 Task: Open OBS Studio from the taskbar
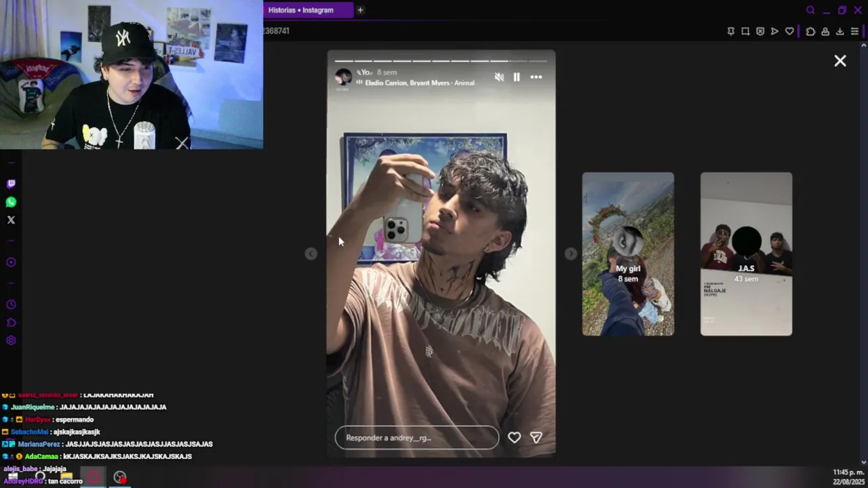coord(120,477)
